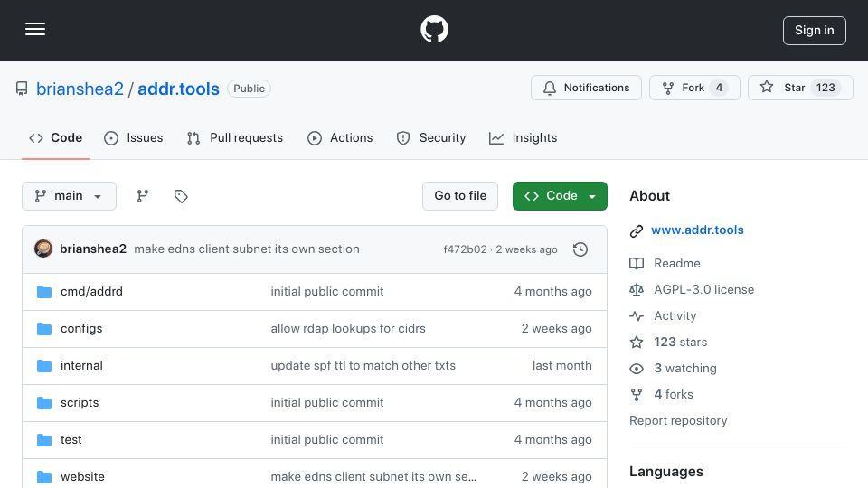The height and width of the screenshot is (488, 868).
Task: Open the Pull requests tab
Action: tap(235, 137)
